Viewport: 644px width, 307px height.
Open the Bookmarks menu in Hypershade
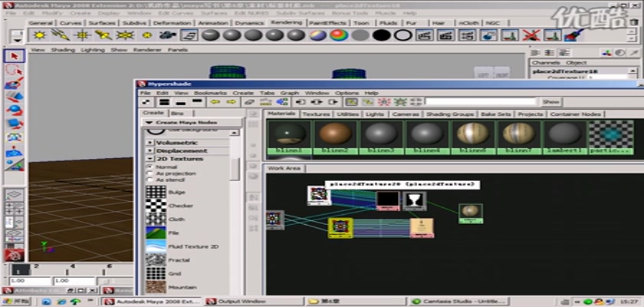click(x=210, y=94)
